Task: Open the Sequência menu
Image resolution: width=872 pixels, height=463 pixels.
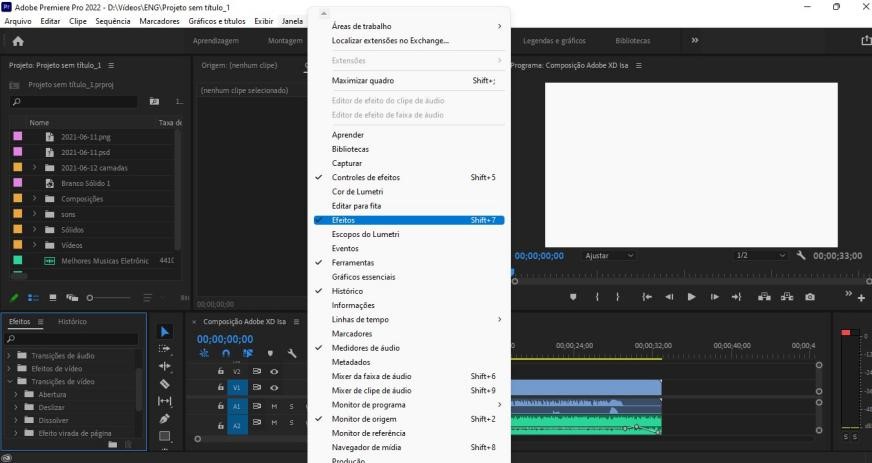Action: [x=113, y=21]
